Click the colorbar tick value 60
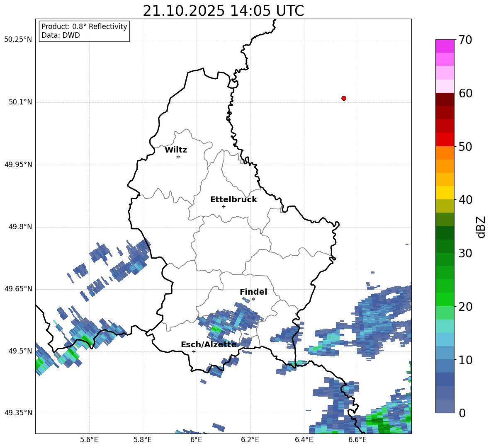 click(465, 93)
